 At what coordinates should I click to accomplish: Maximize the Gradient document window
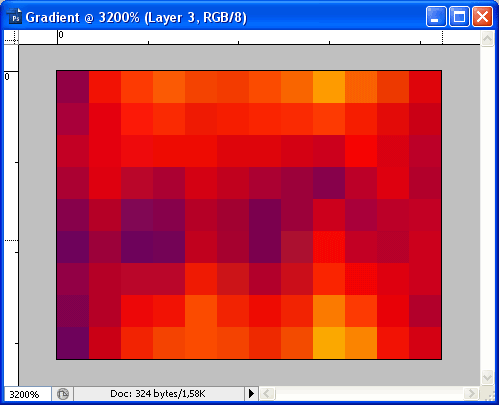[459, 16]
